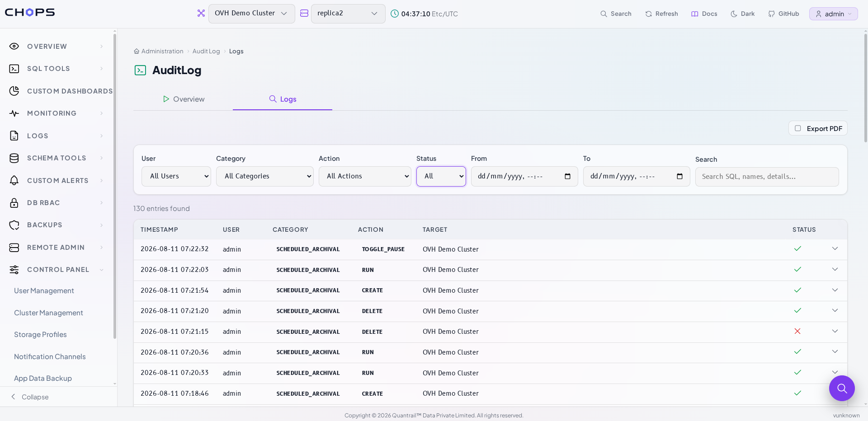The image size is (868, 421).
Task: Click the To date-time input
Action: [x=637, y=176]
